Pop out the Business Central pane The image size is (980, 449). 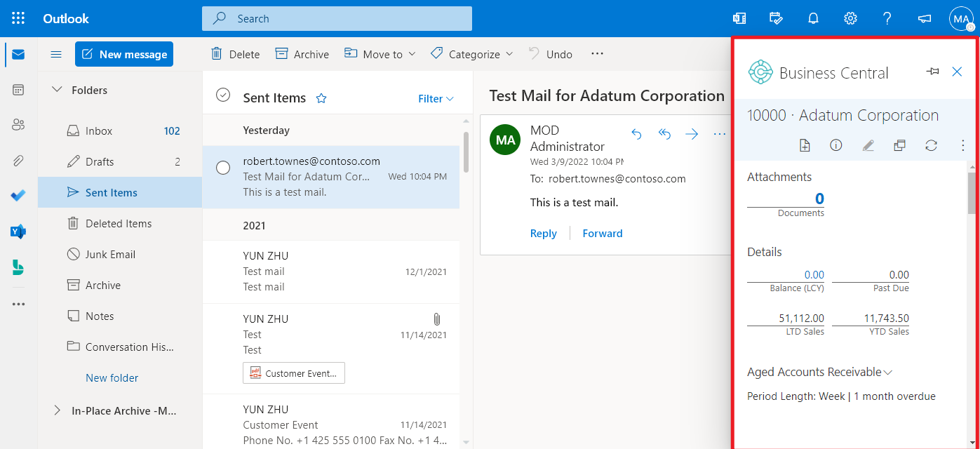point(899,145)
